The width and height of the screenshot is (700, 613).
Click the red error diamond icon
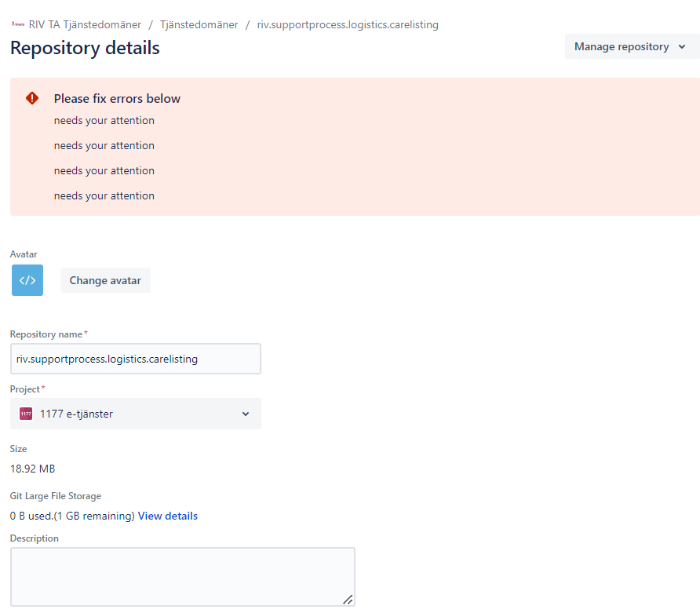(x=32, y=98)
